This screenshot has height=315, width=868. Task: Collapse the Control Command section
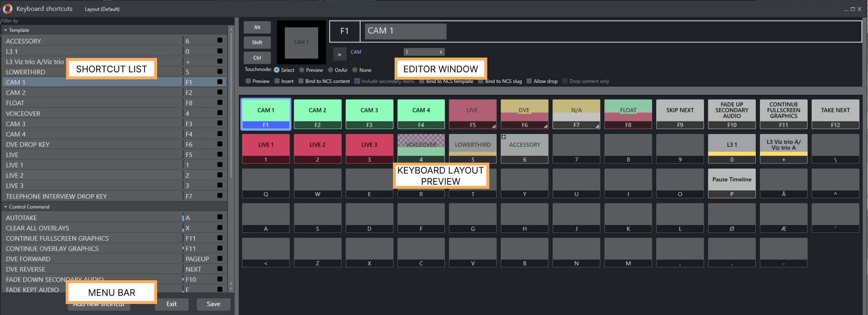[6, 207]
